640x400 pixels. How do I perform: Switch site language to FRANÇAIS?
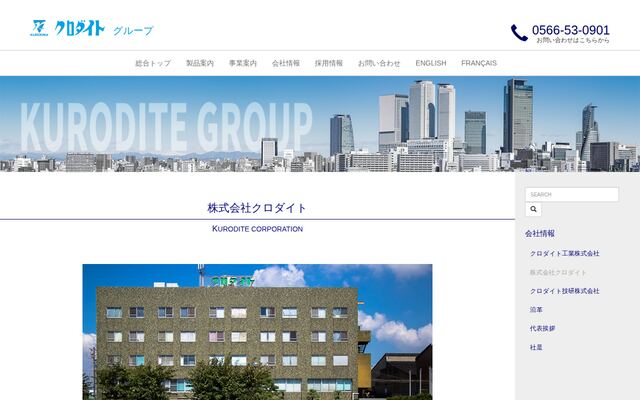click(x=479, y=63)
